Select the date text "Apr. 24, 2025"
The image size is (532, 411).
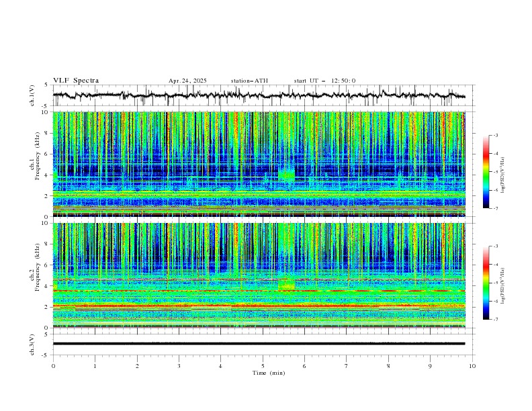[187, 81]
